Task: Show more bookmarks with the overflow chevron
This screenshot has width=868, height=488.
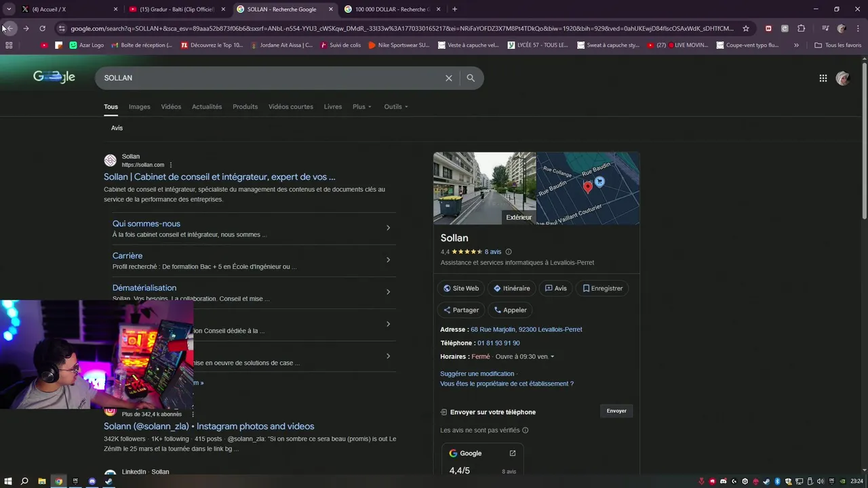Action: point(796,45)
